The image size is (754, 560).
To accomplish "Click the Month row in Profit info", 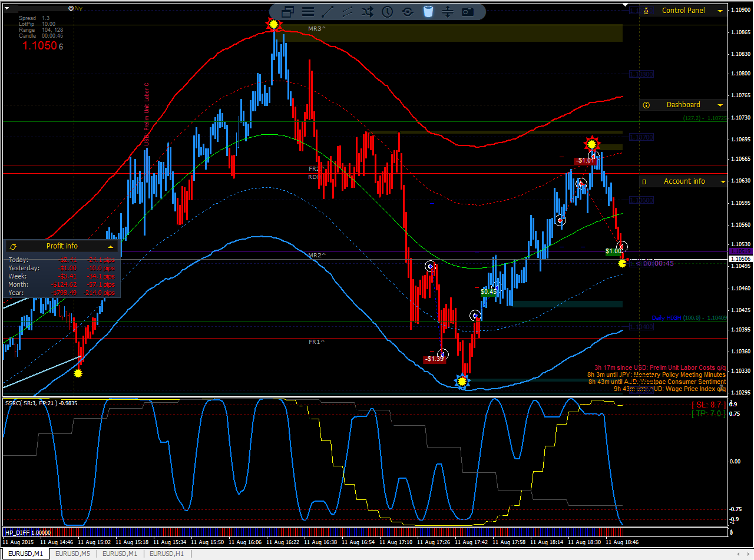I will pyautogui.click(x=62, y=284).
